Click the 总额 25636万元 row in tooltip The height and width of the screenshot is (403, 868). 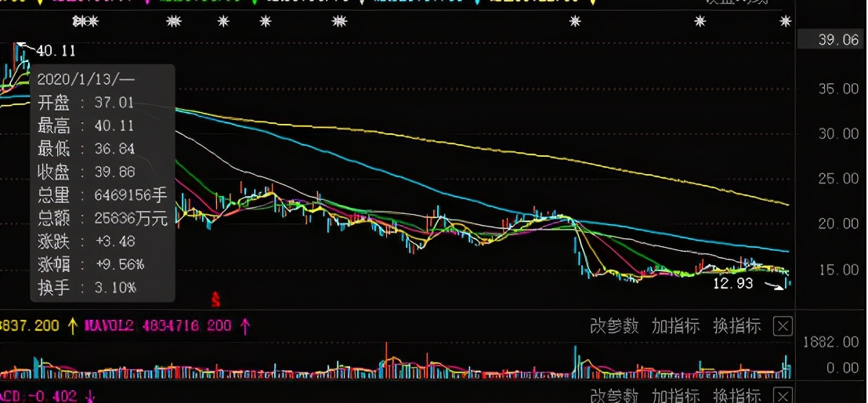tap(103, 219)
